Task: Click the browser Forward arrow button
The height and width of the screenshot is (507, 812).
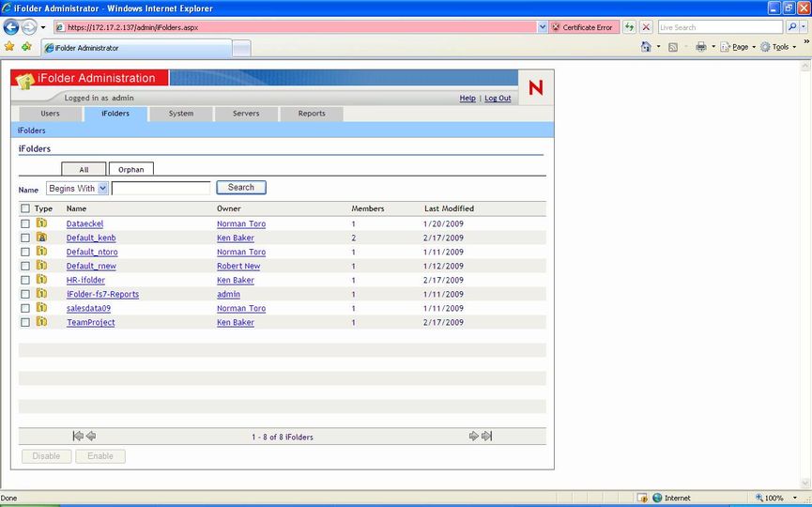Action: tap(28, 27)
